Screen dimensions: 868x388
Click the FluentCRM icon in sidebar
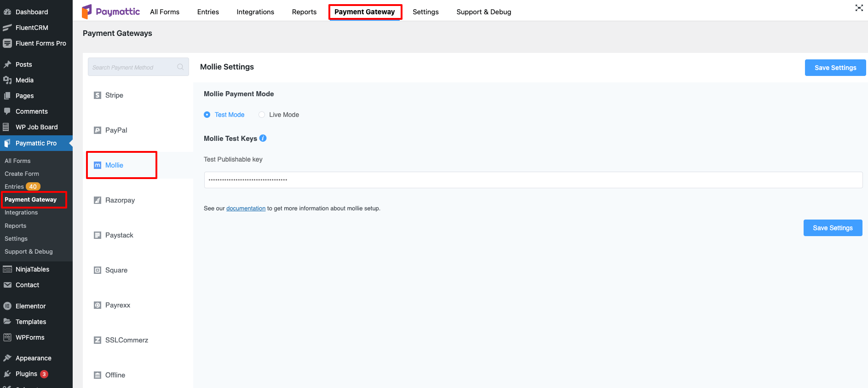7,28
